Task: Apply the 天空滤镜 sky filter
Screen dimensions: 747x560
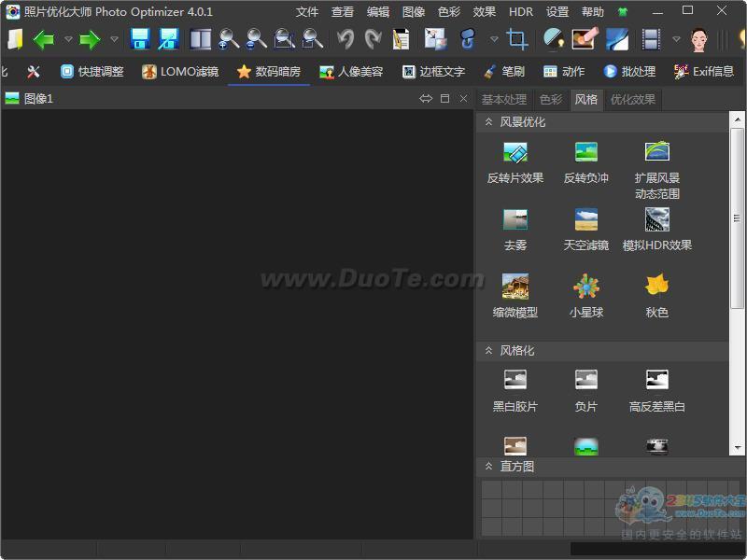Action: pos(586,231)
